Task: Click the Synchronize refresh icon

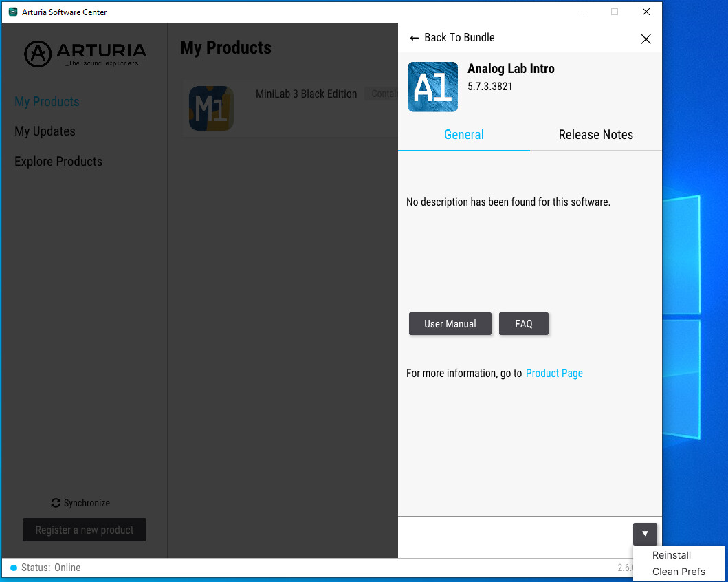Action: [56, 503]
